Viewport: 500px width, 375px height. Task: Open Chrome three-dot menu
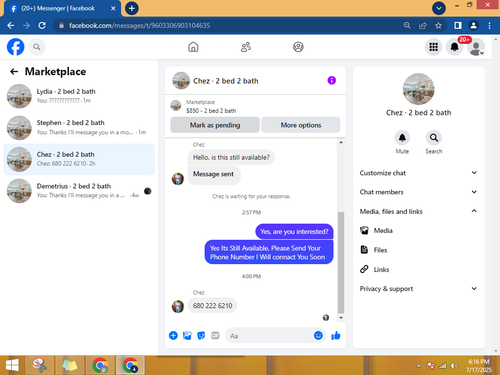(489, 25)
